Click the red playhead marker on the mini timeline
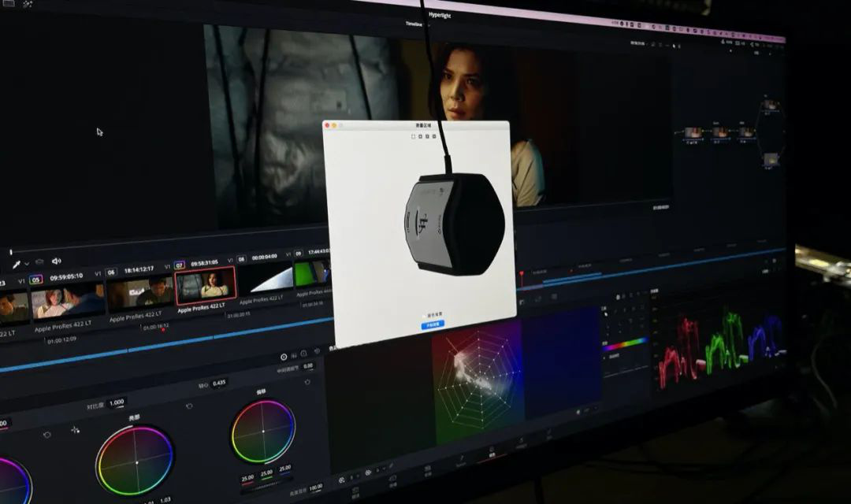851x504 pixels. pyautogui.click(x=522, y=273)
